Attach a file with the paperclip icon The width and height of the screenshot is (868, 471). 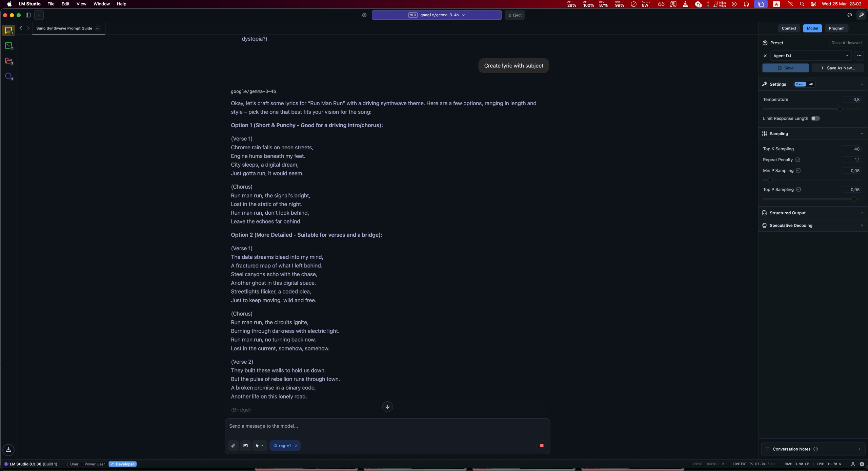tap(233, 446)
